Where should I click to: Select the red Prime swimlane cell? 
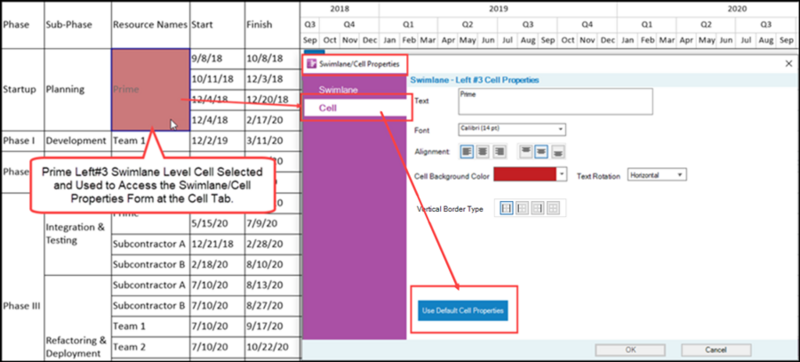point(151,90)
